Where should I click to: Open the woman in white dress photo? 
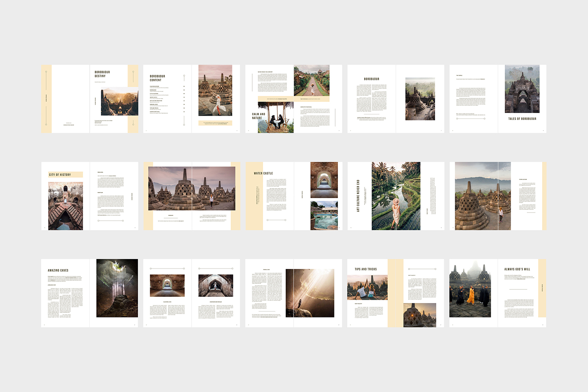tap(215, 91)
